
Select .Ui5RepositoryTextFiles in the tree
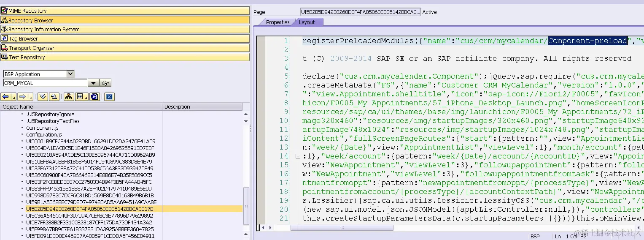click(53, 121)
